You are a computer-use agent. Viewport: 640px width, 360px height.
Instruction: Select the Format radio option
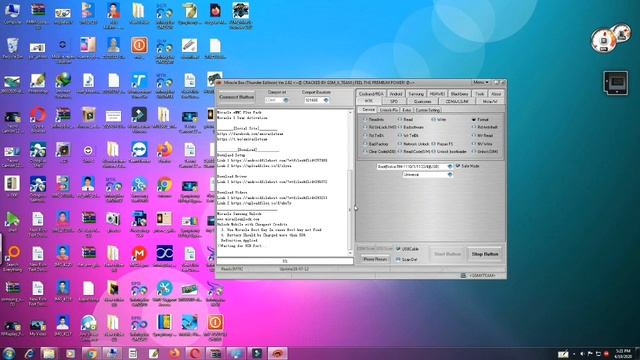[x=480, y=120]
